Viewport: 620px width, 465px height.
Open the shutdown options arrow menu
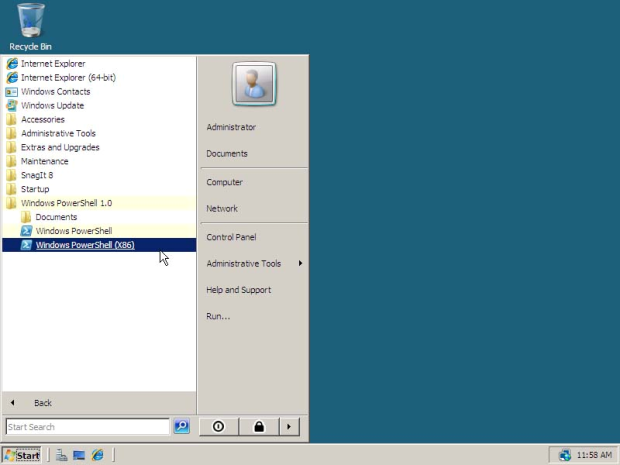point(289,427)
